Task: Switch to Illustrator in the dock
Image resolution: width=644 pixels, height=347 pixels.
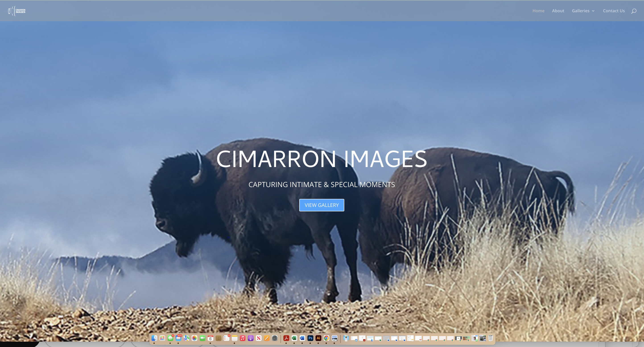Action: [318, 338]
